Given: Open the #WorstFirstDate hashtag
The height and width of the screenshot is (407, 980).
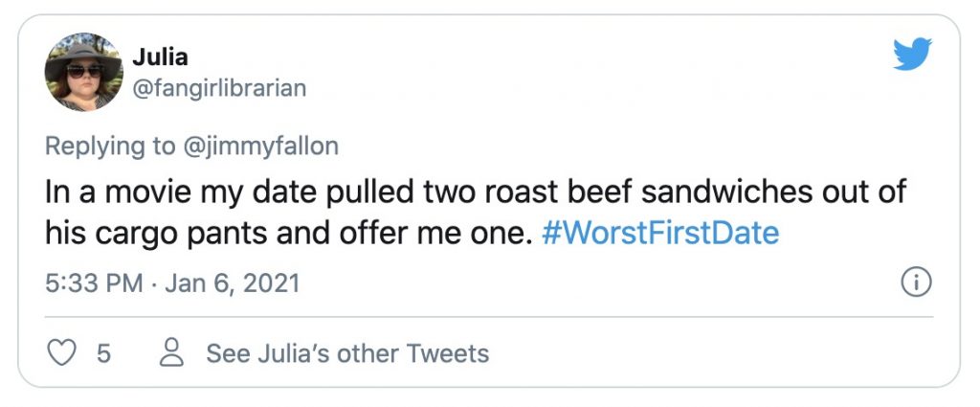Looking at the screenshot, I should click(659, 233).
